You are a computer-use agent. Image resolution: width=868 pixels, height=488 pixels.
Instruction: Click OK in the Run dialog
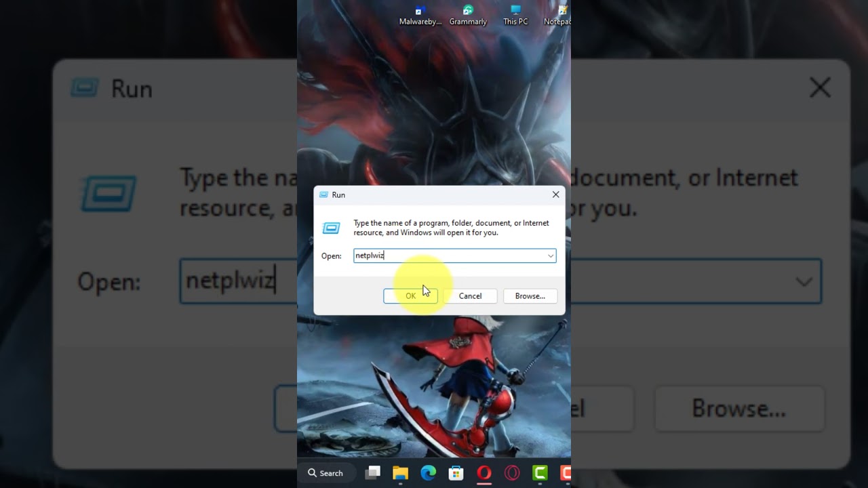click(x=410, y=296)
